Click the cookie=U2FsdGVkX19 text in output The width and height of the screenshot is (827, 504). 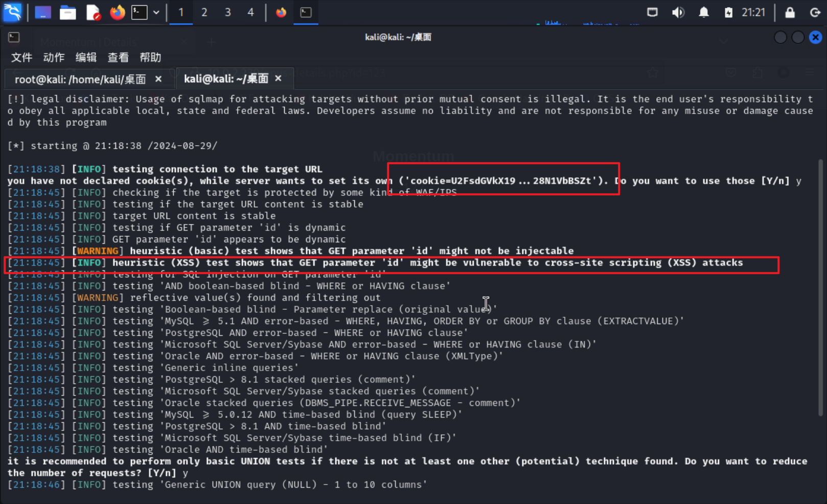pos(463,181)
